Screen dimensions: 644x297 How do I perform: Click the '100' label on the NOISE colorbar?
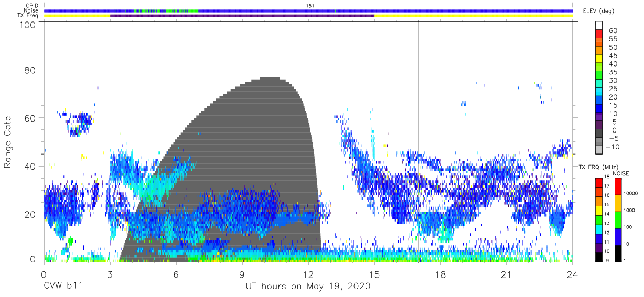tap(629, 227)
